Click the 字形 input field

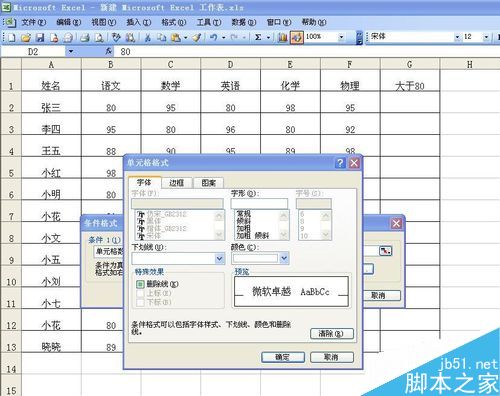coord(259,203)
